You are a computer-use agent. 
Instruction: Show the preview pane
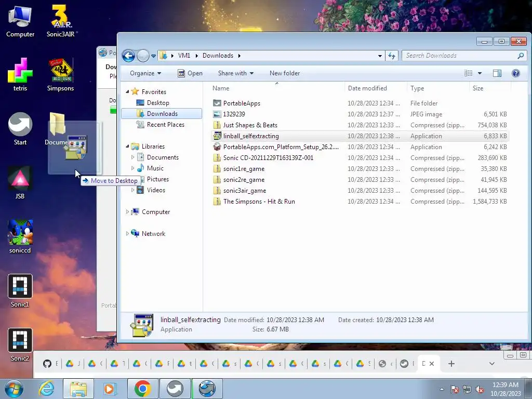point(497,73)
